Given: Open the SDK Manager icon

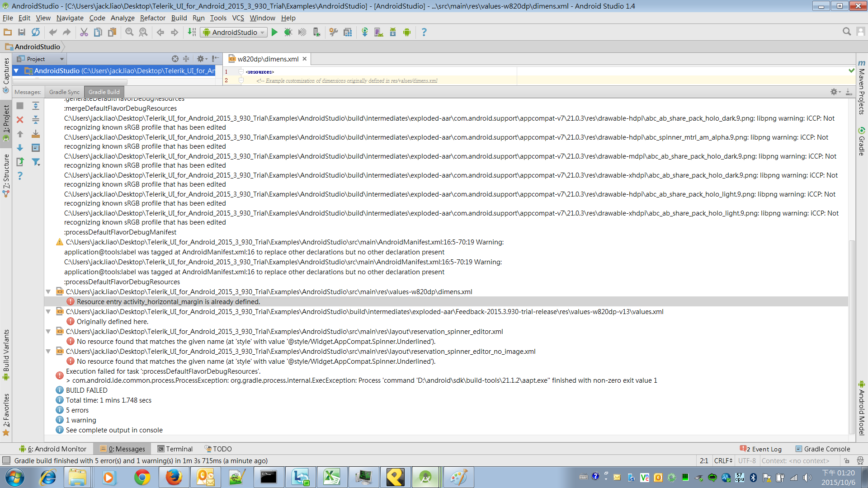Looking at the screenshot, I should tap(393, 32).
